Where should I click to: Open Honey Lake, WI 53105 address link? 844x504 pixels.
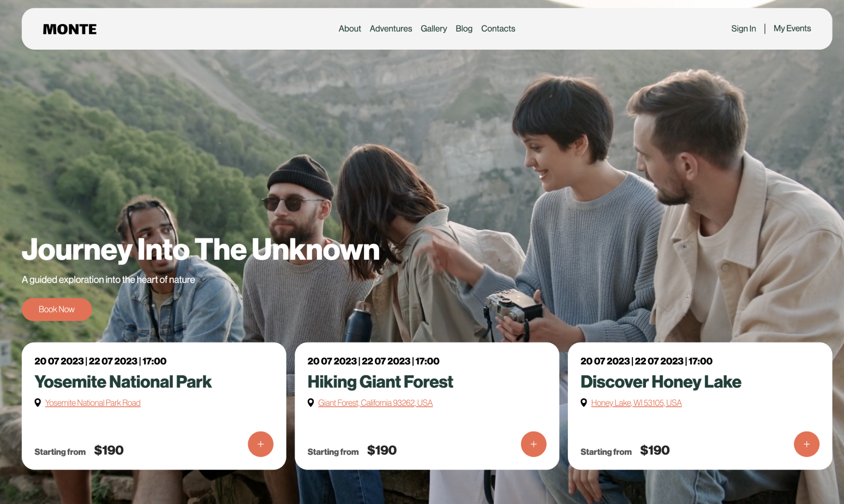(x=636, y=403)
